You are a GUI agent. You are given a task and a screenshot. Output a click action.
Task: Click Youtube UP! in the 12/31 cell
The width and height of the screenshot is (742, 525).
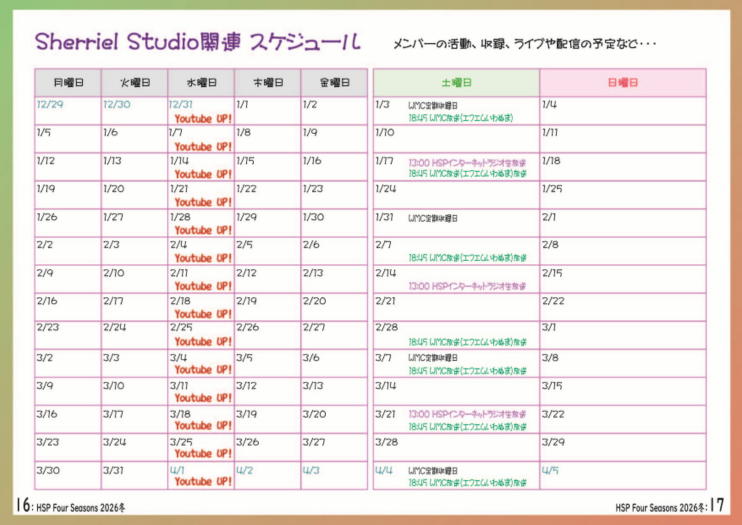[x=203, y=118]
